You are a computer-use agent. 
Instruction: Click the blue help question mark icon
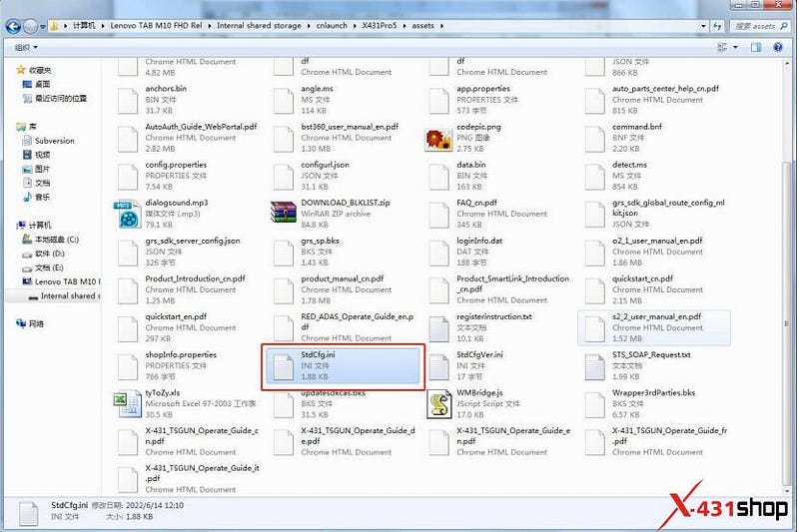tap(778, 47)
